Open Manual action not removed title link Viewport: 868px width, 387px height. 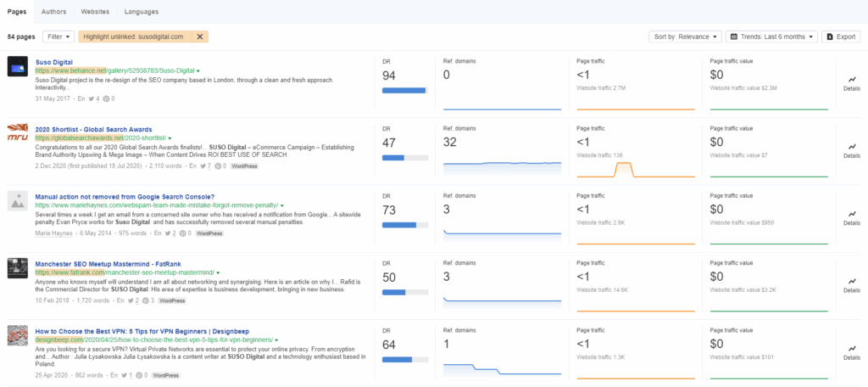tap(125, 197)
